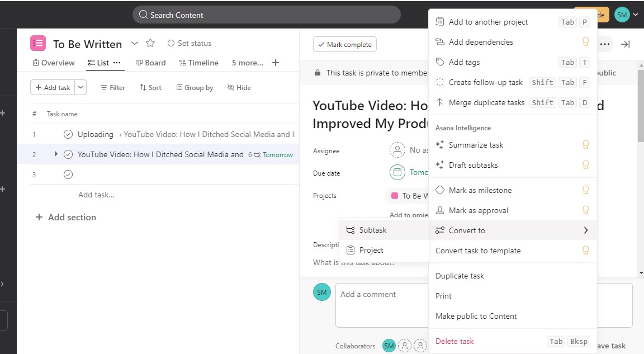644x354 pixels.
Task: Choose Add to another project
Action: coord(512,22)
